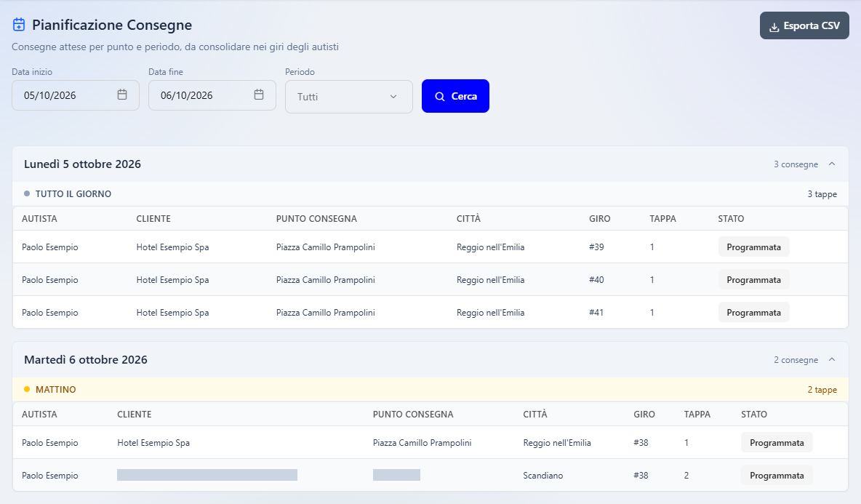The height and width of the screenshot is (504, 861).
Task: Select the giro number #40 cell
Action: tap(596, 279)
